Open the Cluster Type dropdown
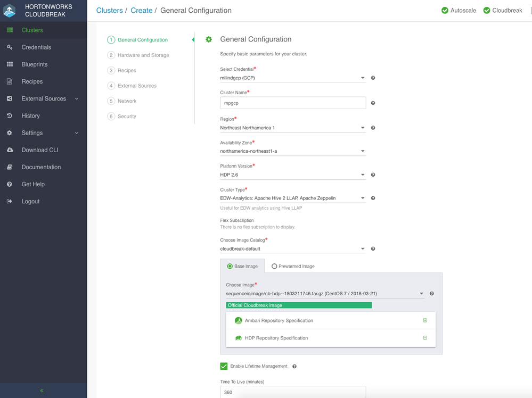The height and width of the screenshot is (398, 532). click(292, 198)
